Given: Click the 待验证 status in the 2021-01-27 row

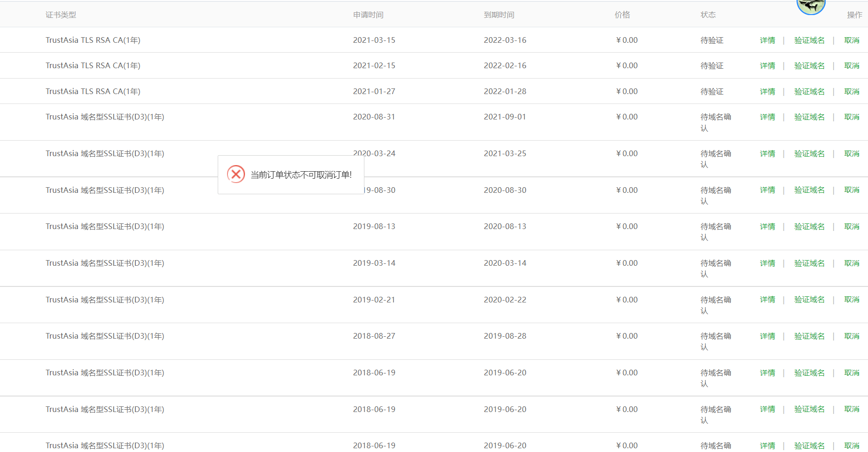Looking at the screenshot, I should [712, 92].
